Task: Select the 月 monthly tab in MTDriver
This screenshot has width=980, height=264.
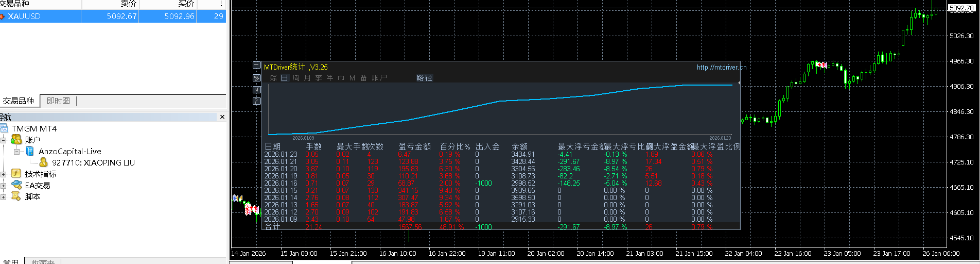Action: pos(307,78)
